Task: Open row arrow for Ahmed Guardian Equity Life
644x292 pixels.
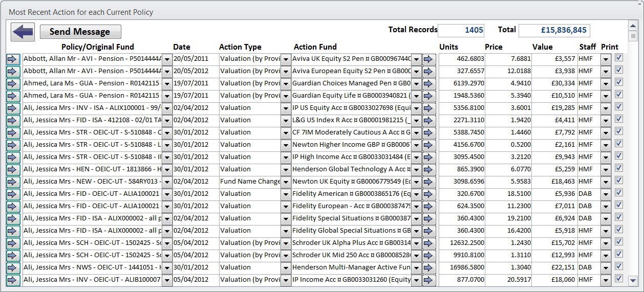Action: point(13,96)
